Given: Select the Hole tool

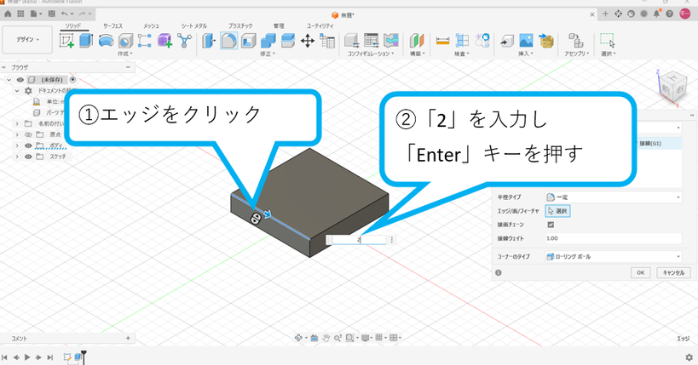Looking at the screenshot, I should coord(126,41).
